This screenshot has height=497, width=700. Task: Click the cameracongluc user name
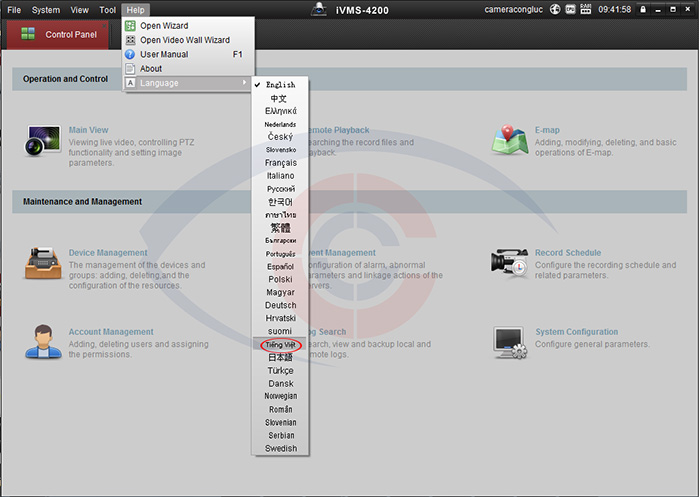(x=513, y=9)
